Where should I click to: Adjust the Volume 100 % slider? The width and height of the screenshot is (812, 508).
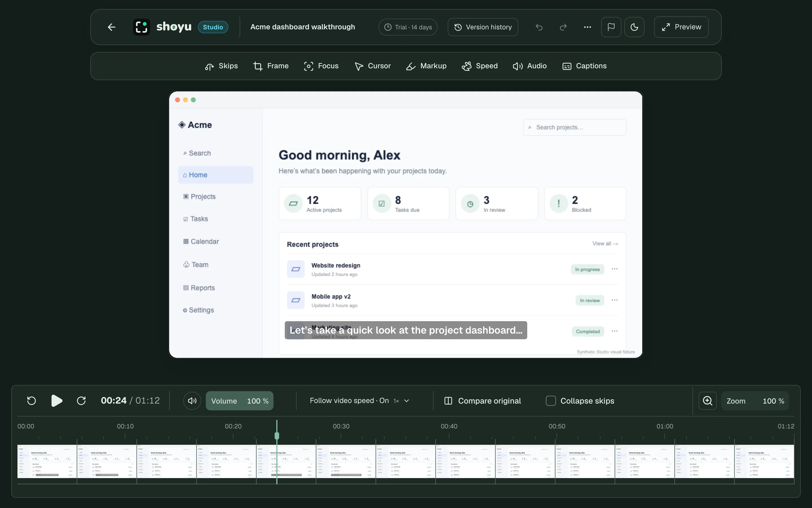(240, 400)
